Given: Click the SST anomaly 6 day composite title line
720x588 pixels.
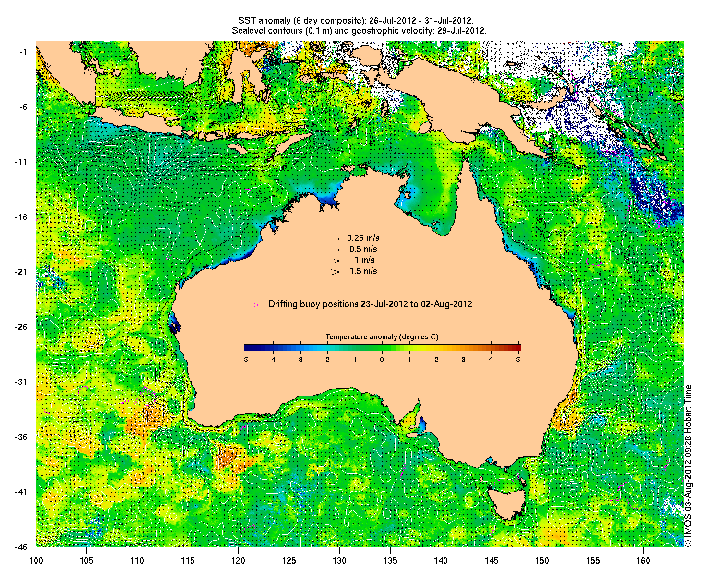Looking at the screenshot, I should click(356, 20).
